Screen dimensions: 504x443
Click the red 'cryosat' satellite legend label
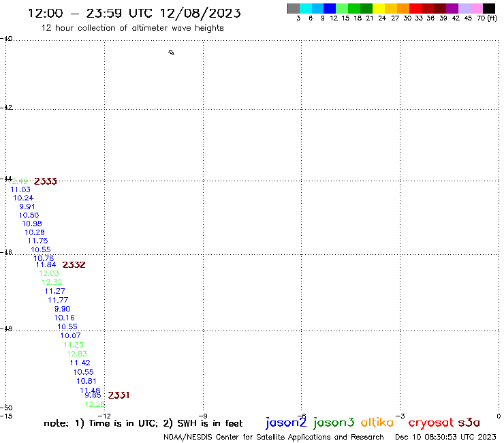(431, 423)
